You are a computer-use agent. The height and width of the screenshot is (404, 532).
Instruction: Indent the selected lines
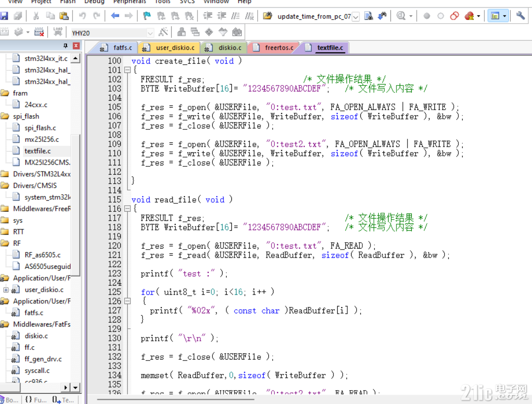point(207,16)
